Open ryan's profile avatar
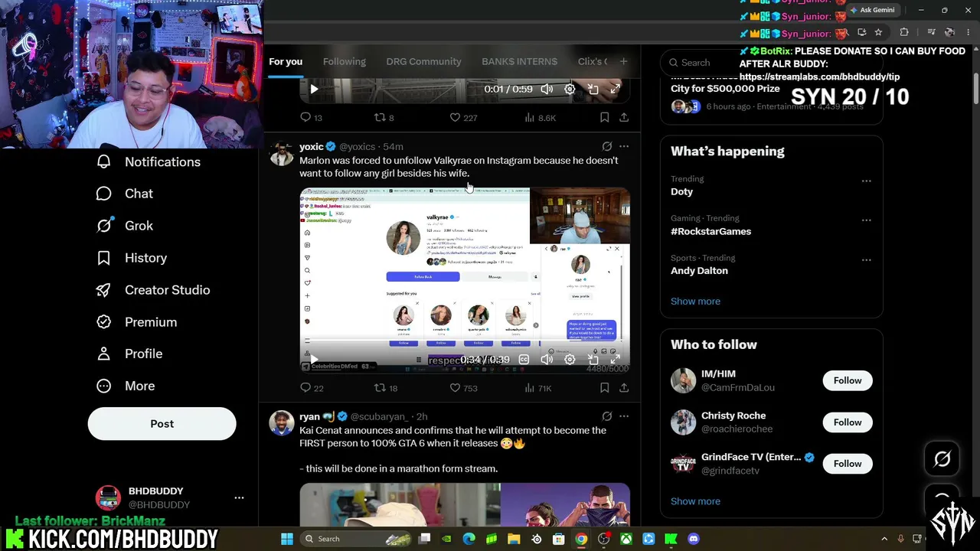 (282, 423)
